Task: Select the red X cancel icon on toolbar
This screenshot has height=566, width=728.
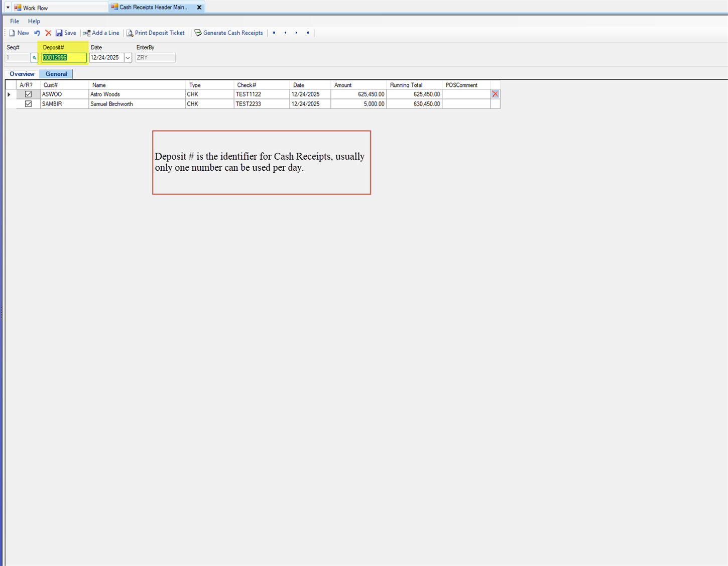Action: 48,33
